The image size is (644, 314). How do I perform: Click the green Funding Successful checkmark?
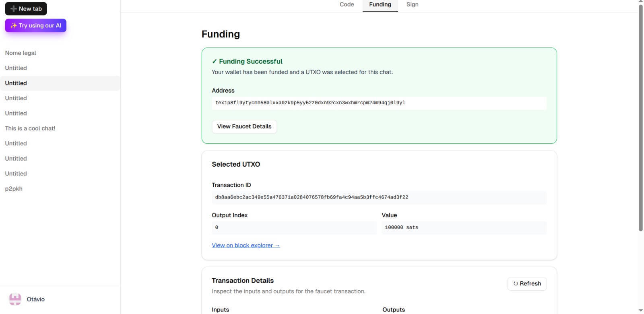pyautogui.click(x=214, y=62)
